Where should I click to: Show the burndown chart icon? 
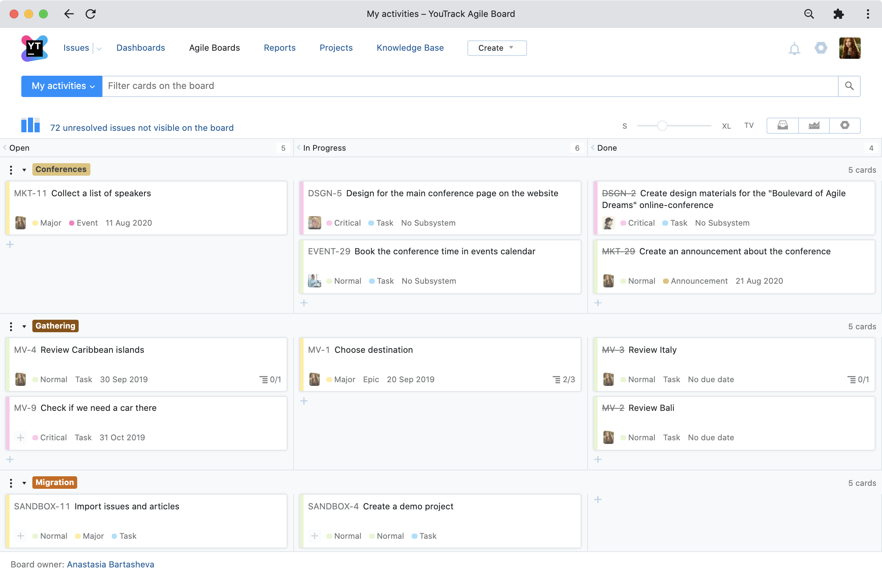tap(813, 125)
